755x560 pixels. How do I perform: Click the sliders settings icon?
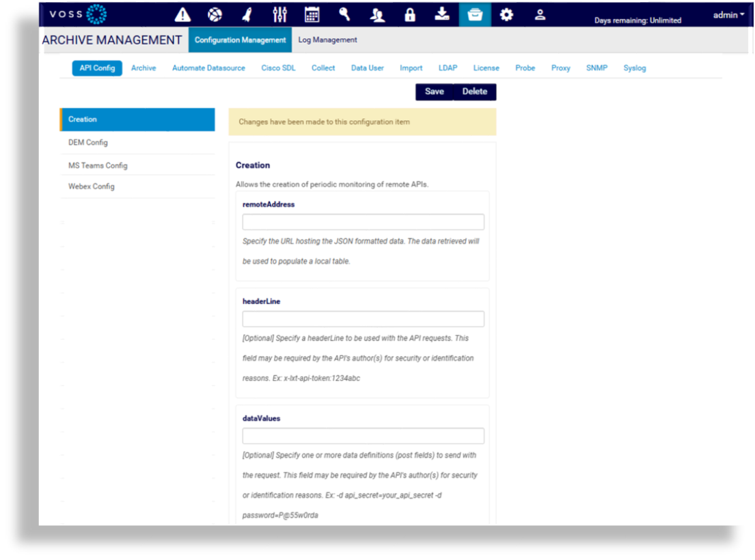pyautogui.click(x=279, y=14)
